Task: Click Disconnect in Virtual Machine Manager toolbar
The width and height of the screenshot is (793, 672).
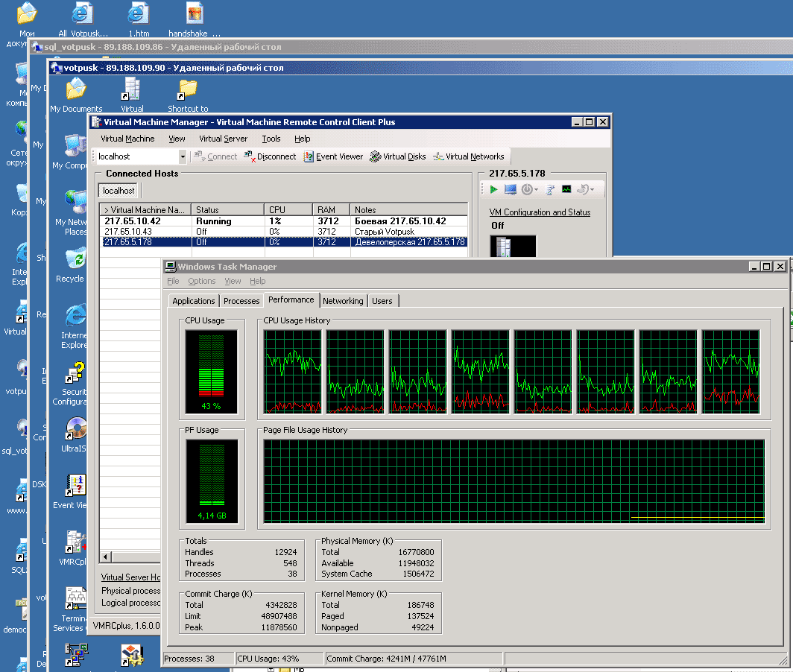Action: coord(270,156)
